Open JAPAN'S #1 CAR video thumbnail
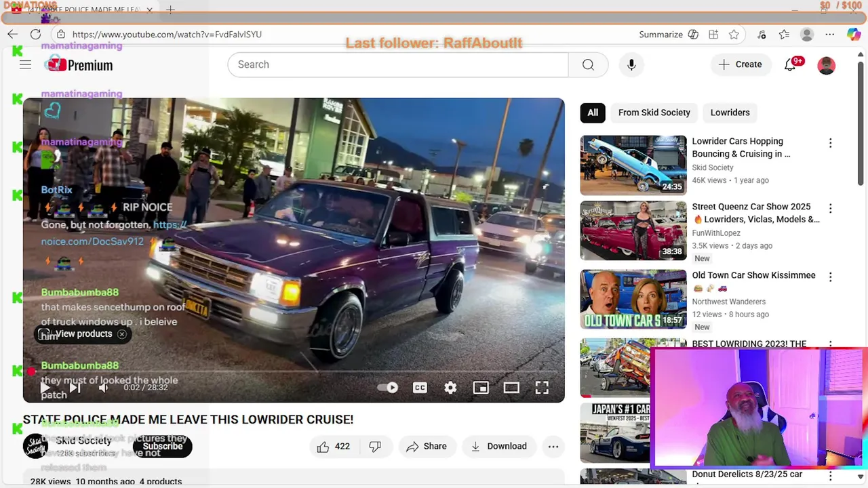 tap(615, 433)
